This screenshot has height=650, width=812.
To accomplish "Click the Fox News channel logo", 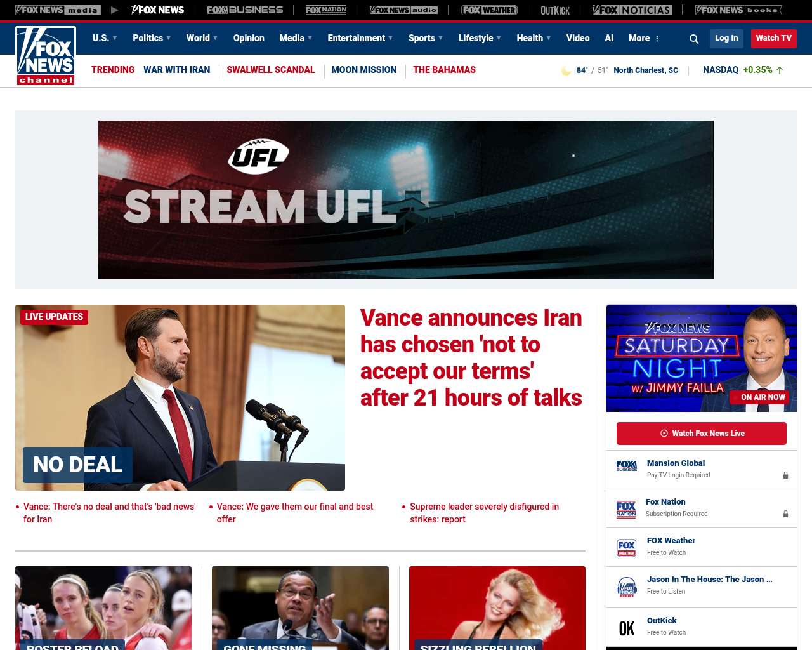I will (x=46, y=56).
